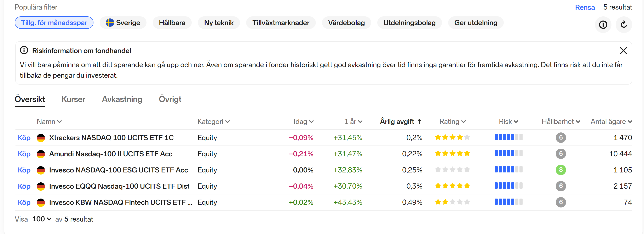Viewport: 644px width, 234px height.
Task: Click the Riskinformation info circle icon
Action: [24, 50]
